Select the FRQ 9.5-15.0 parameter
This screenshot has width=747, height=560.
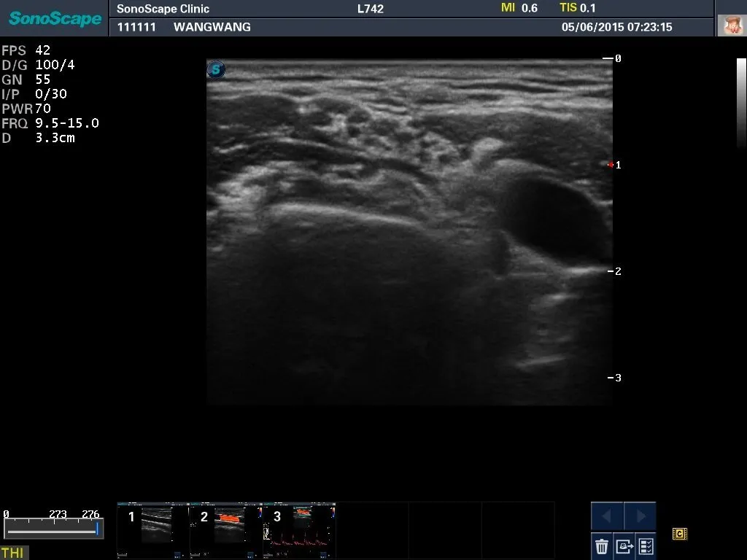click(50, 123)
